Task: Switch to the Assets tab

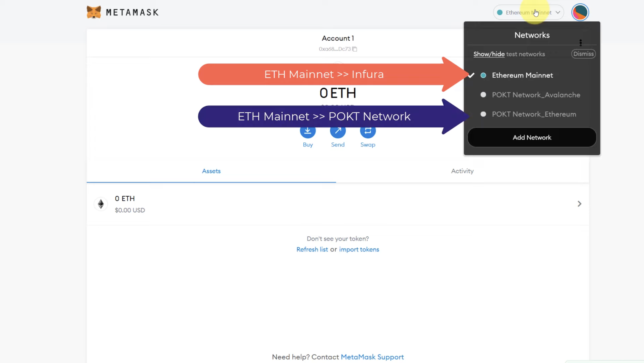Action: 211,171
